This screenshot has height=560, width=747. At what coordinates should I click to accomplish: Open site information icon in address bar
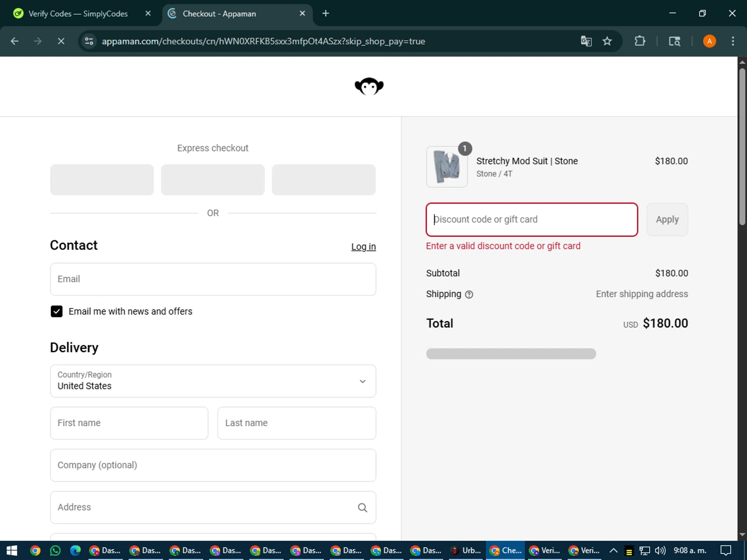[89, 41]
